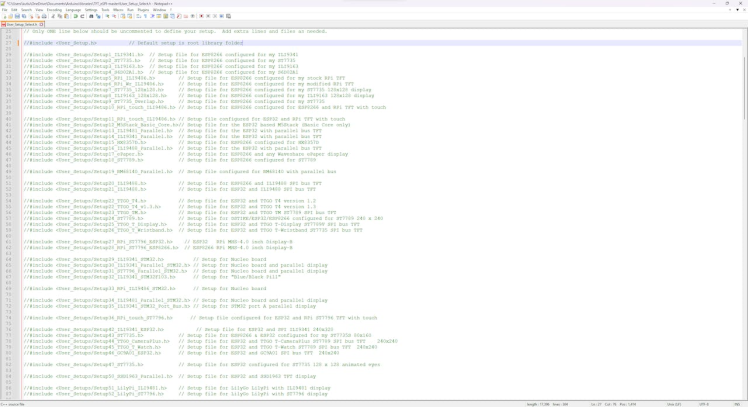
Task: Open the Tools menu
Action: click(x=105, y=10)
